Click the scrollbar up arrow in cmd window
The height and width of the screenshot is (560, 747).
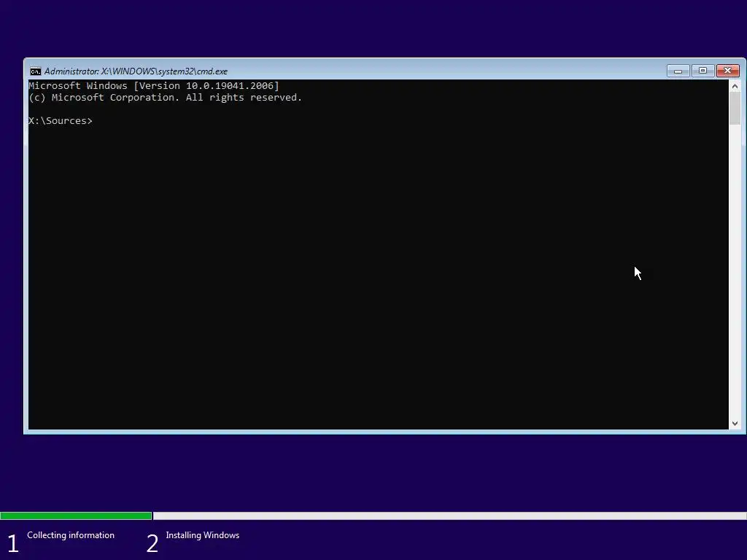(x=735, y=86)
